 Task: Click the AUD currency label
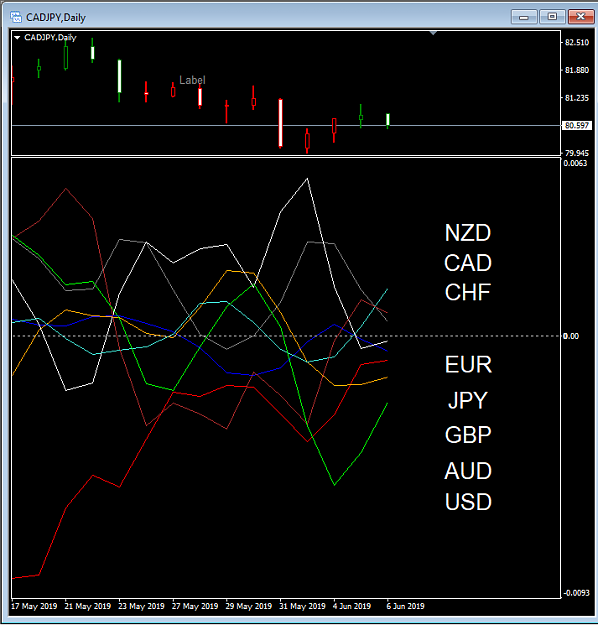468,471
